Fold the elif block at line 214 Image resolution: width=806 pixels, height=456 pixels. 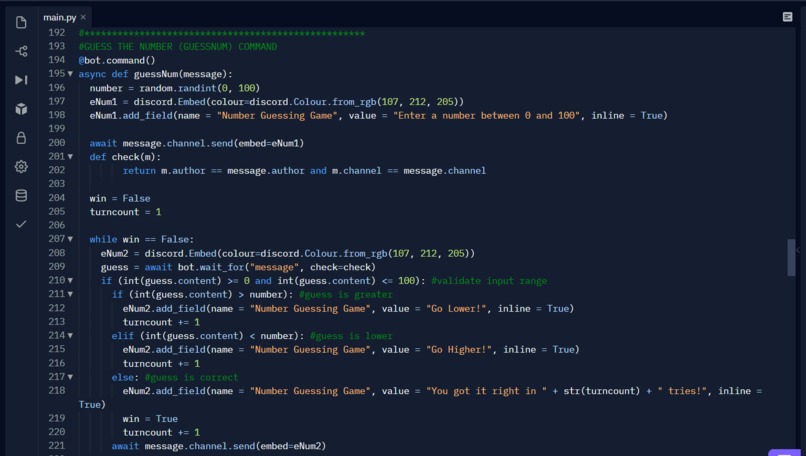[x=70, y=336]
